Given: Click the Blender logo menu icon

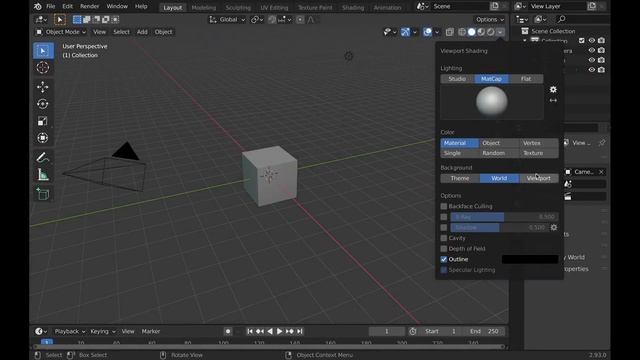Looking at the screenshot, I should tap(37, 7).
